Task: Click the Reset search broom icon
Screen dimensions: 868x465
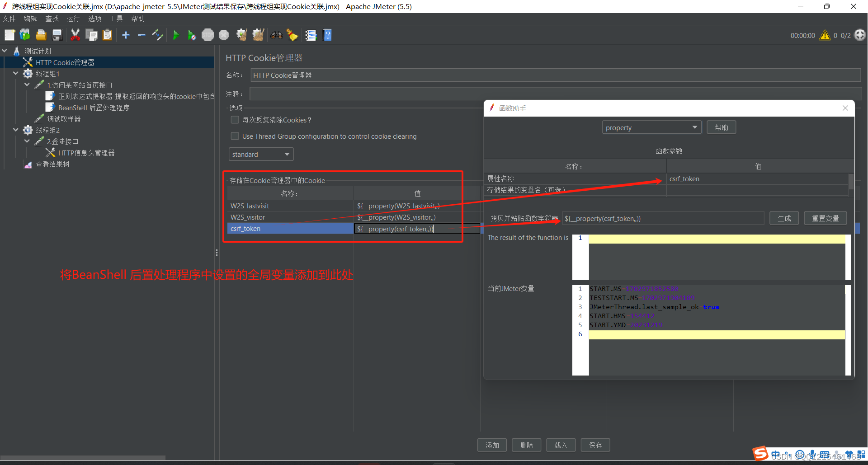Action: (x=292, y=35)
